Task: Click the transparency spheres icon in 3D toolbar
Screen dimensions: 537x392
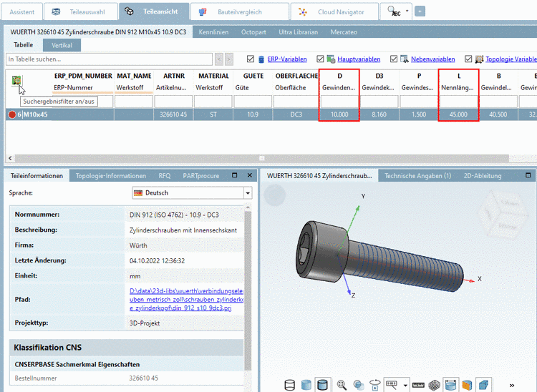Action: (359, 385)
